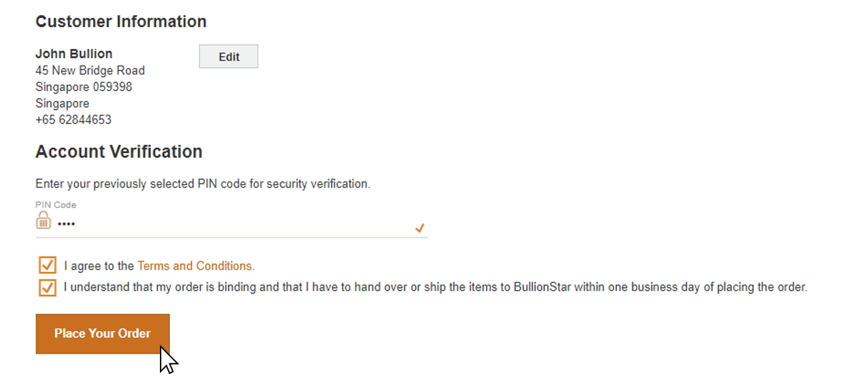Image resolution: width=868 pixels, height=383 pixels.
Task: Click the small PIN Code field label
Action: tap(56, 205)
